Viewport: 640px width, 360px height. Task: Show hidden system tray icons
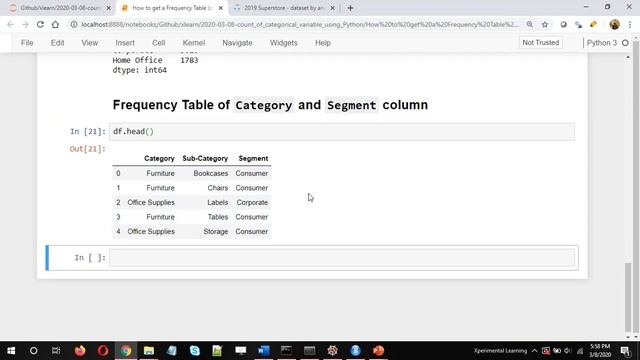pos(534,351)
